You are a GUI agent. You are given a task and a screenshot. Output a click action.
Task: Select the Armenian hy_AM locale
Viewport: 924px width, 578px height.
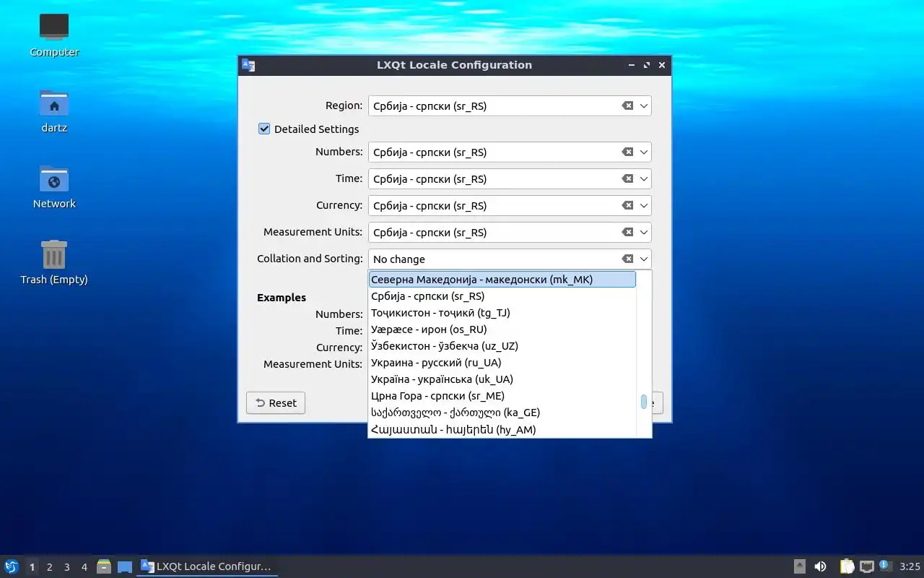pyautogui.click(x=502, y=429)
